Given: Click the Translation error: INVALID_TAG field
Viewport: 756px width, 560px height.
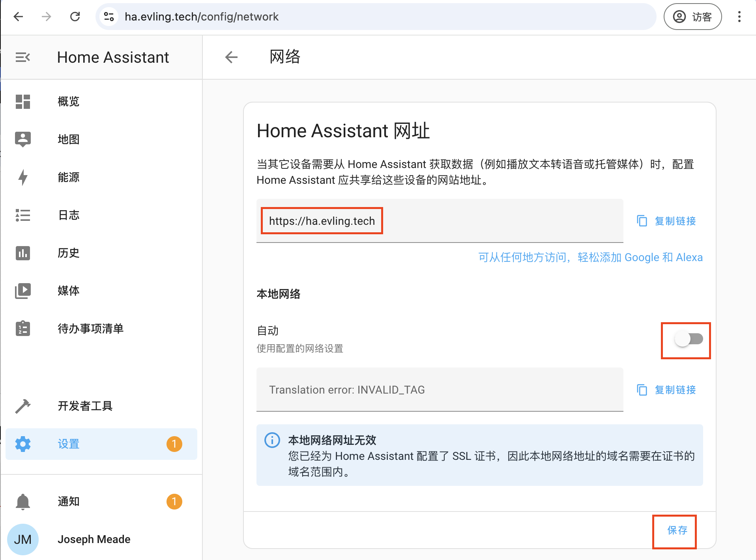Looking at the screenshot, I should (x=440, y=390).
